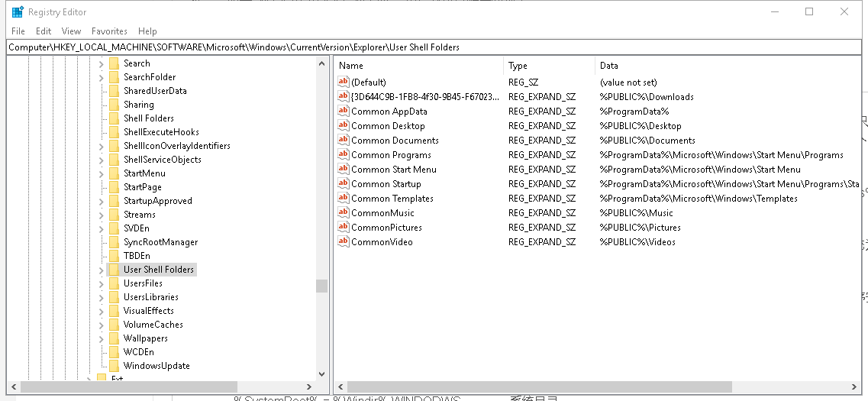Open the Help menu

pyautogui.click(x=147, y=31)
